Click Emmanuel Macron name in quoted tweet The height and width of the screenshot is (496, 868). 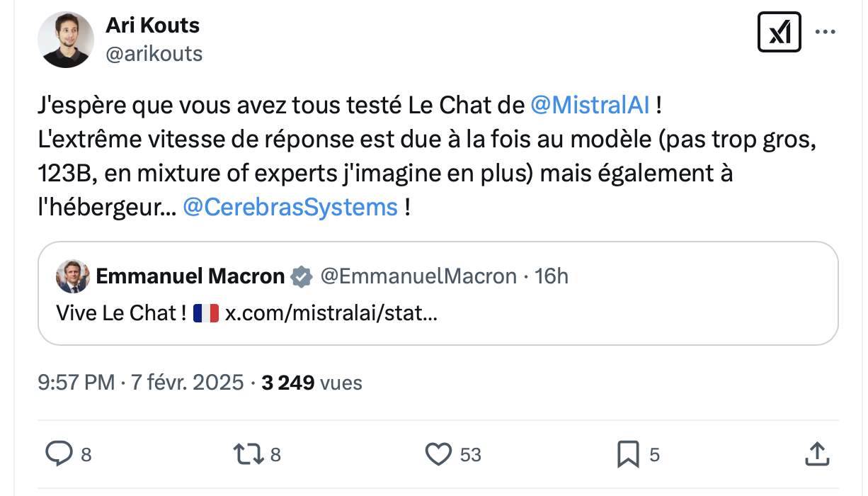[x=190, y=276]
